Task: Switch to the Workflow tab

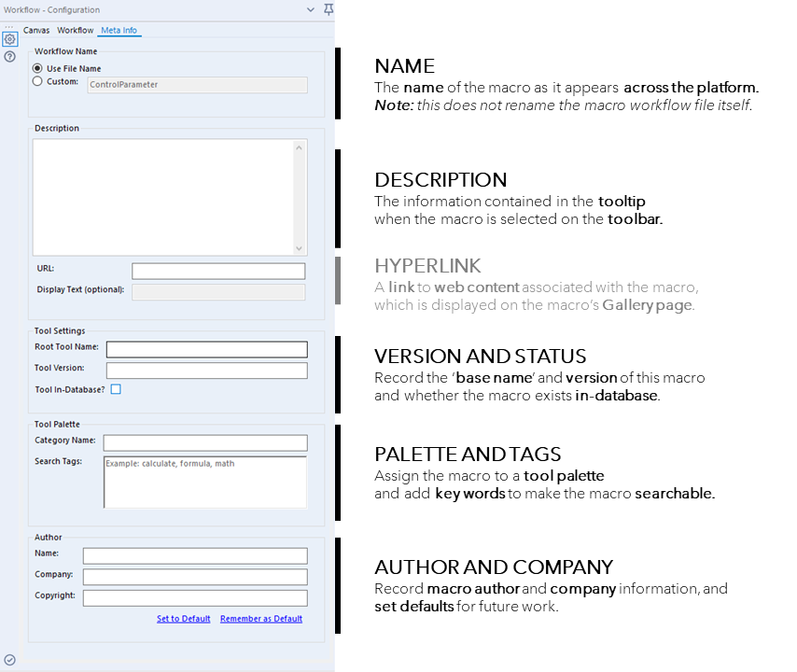Action: coord(76,30)
